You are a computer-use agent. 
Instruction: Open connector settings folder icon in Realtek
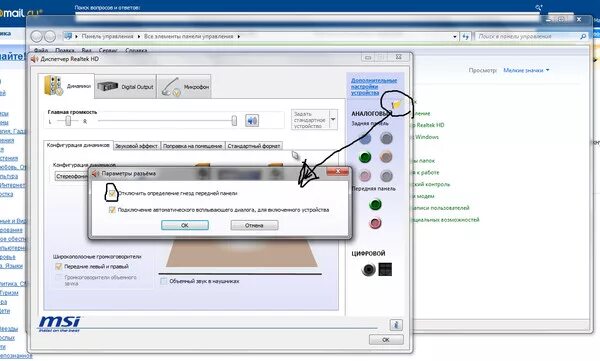point(397,104)
